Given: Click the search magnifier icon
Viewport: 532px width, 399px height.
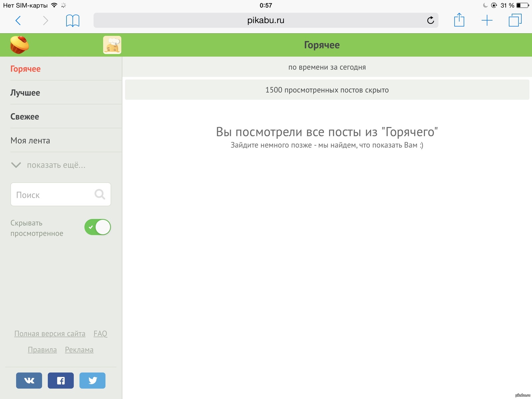Looking at the screenshot, I should (100, 194).
